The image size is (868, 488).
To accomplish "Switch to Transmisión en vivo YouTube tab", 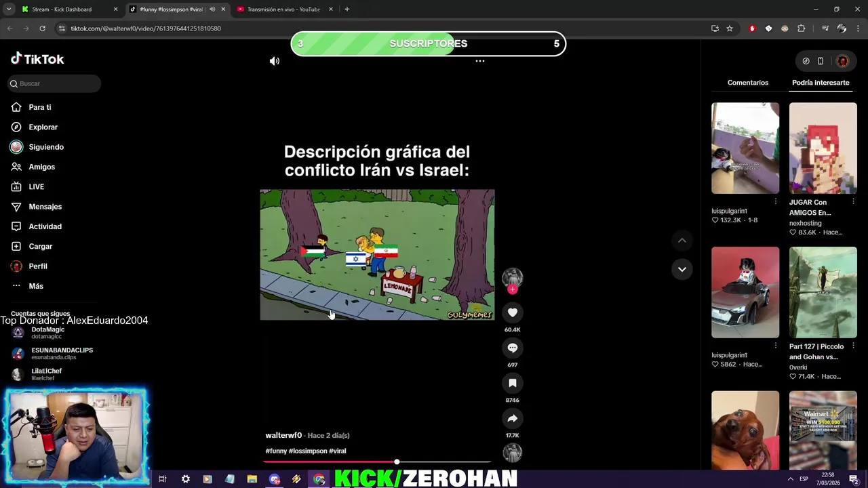I will pos(283,9).
